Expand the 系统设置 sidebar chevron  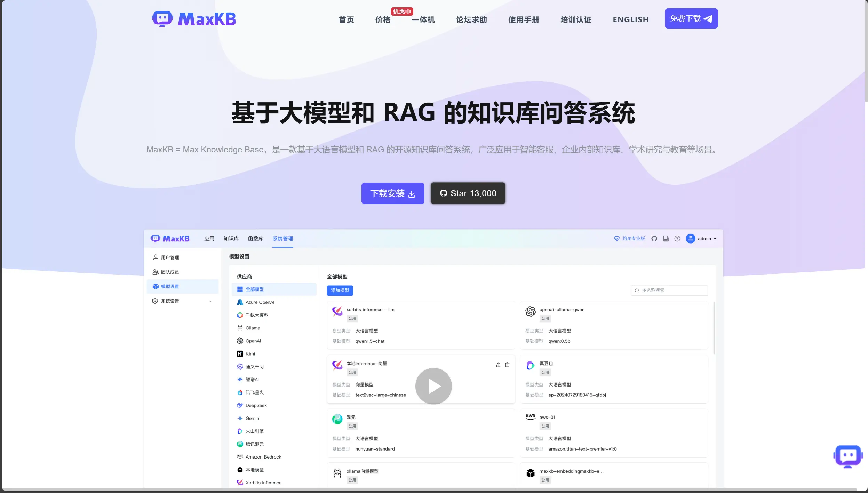coord(210,301)
